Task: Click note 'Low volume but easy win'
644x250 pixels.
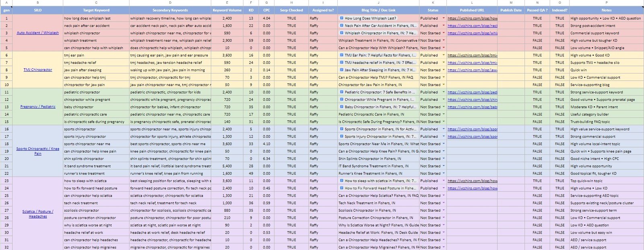Action: point(607,232)
